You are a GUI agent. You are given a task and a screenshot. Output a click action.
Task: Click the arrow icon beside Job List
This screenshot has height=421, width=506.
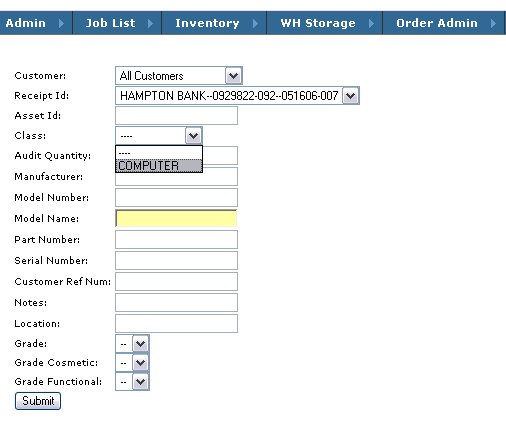click(150, 23)
